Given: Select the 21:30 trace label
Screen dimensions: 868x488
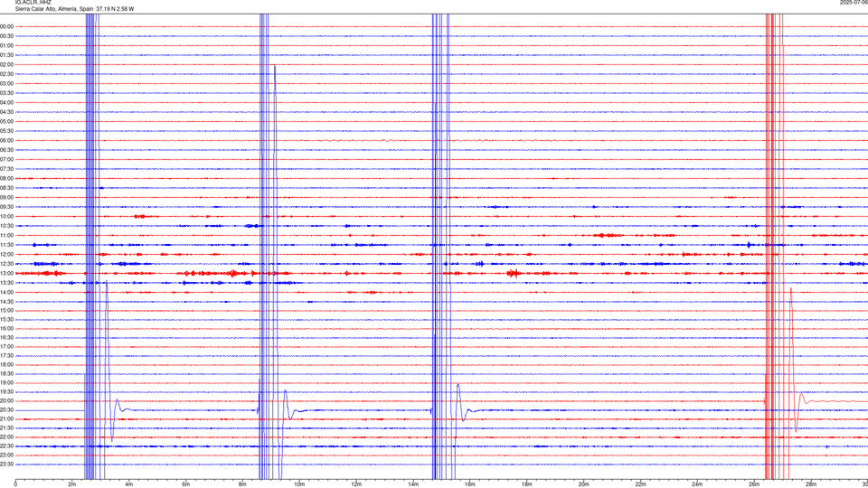Looking at the screenshot, I should [6, 428].
